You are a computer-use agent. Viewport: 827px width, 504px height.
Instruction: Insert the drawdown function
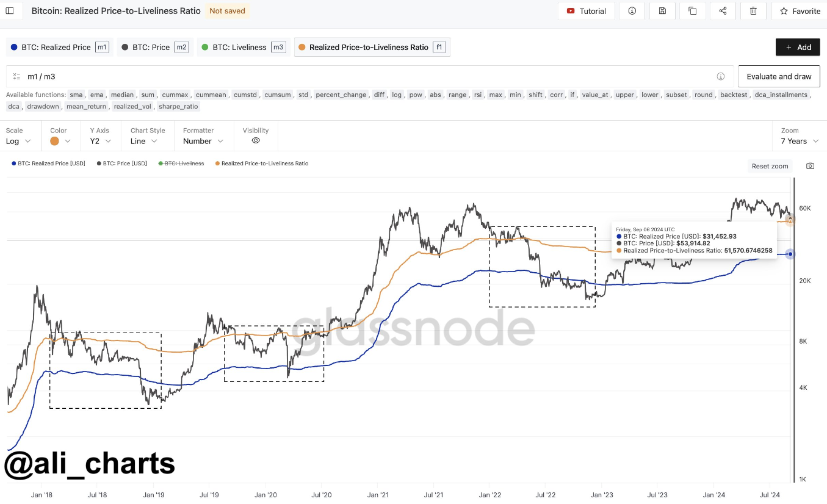(43, 107)
